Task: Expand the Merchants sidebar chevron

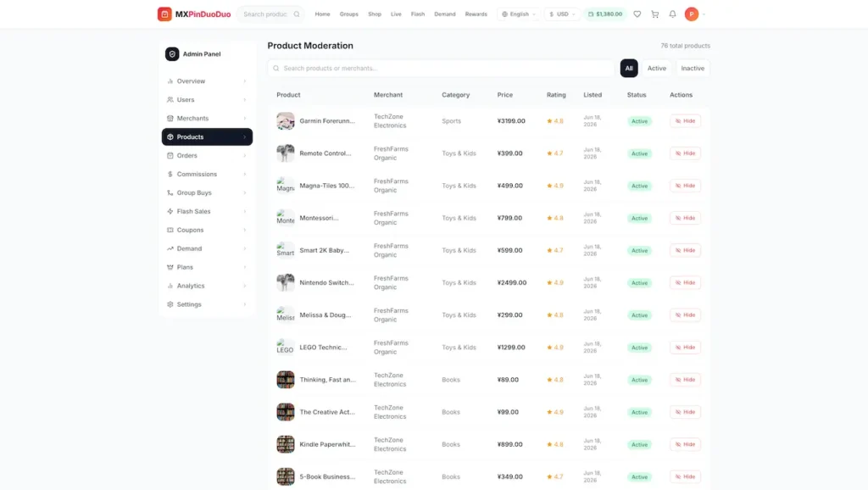Action: pyautogui.click(x=245, y=119)
